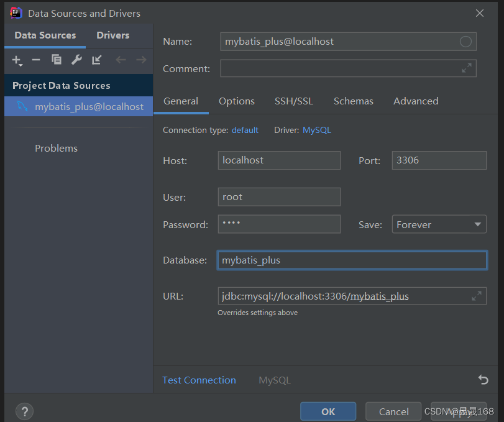Open the MySQL driver selection link
Screen dimensions: 504x422
tap(317, 130)
